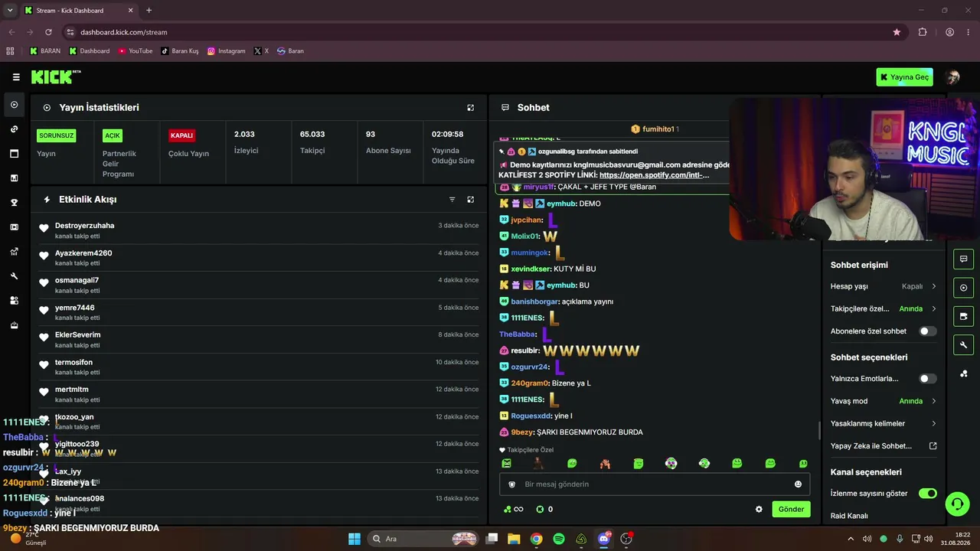Image resolution: width=980 pixels, height=551 pixels.
Task: Open Google Chrome from the taskbar
Action: pyautogui.click(x=536, y=539)
